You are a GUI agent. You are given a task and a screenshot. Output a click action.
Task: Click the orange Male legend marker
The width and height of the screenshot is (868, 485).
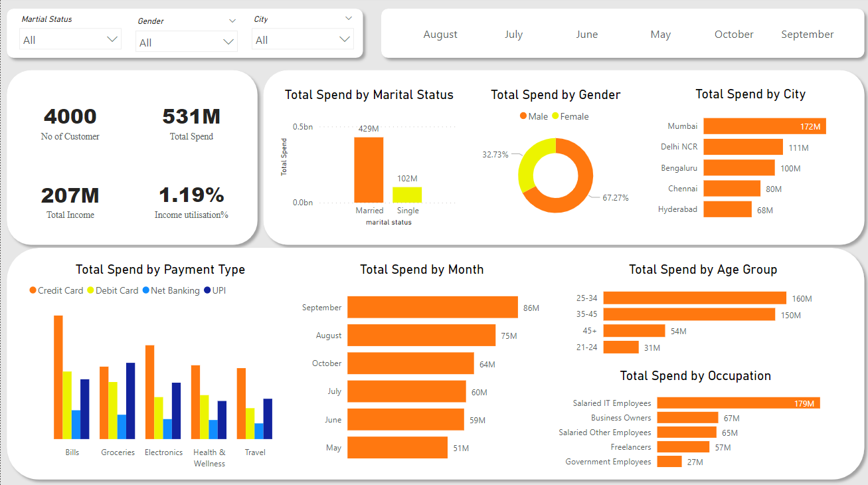523,116
